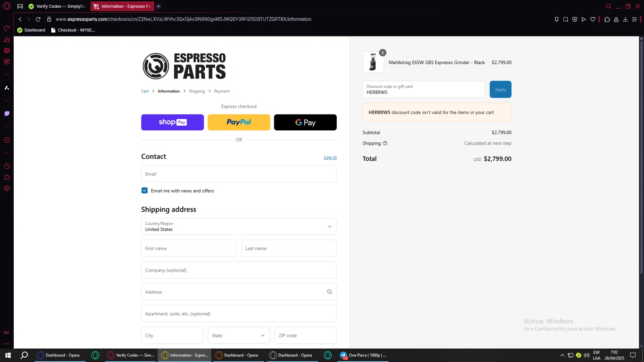Screen dimensions: 644x362
Task: Open Windows Start menu
Action: pyautogui.click(x=8, y=355)
